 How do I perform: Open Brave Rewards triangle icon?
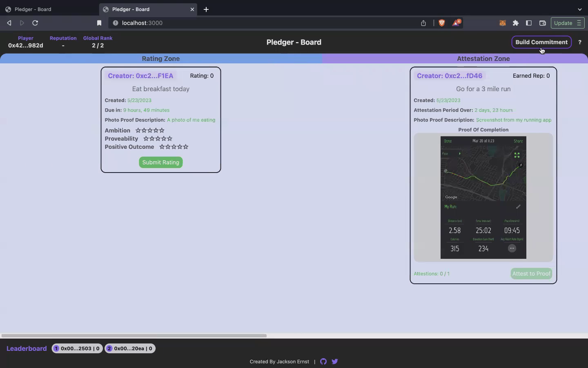(x=456, y=23)
